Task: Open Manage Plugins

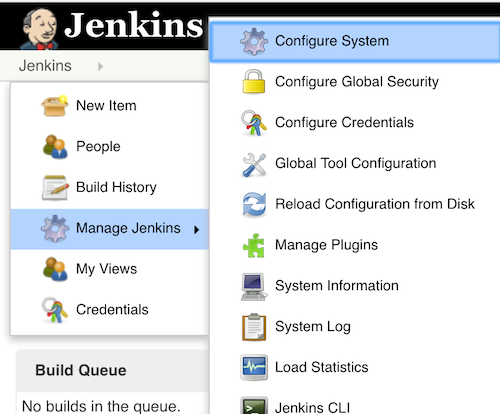Action: click(326, 245)
